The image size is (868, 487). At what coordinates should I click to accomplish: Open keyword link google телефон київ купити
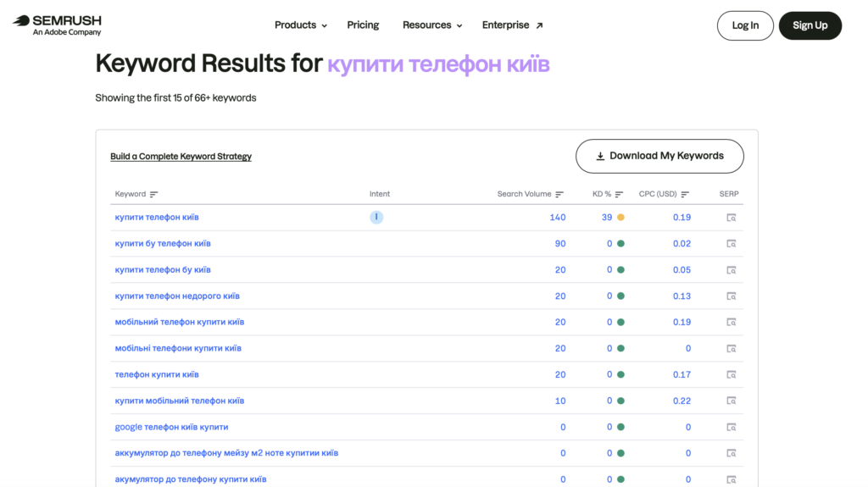pos(171,427)
